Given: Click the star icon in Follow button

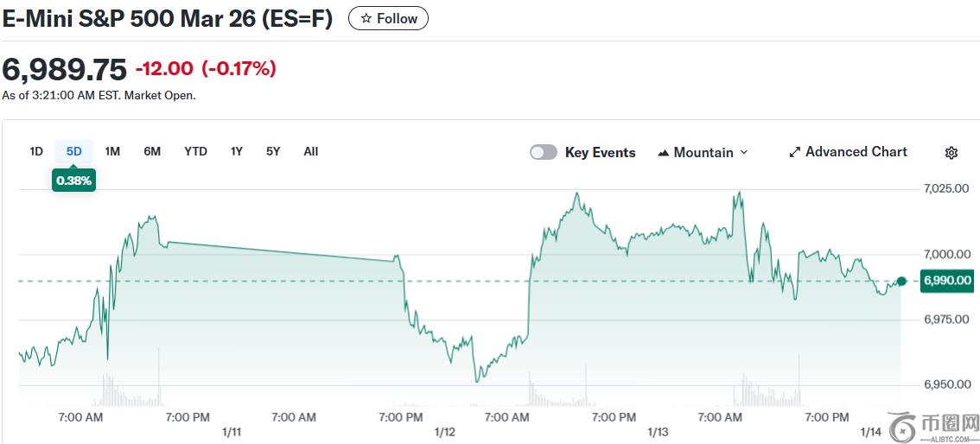Looking at the screenshot, I should coord(366,18).
